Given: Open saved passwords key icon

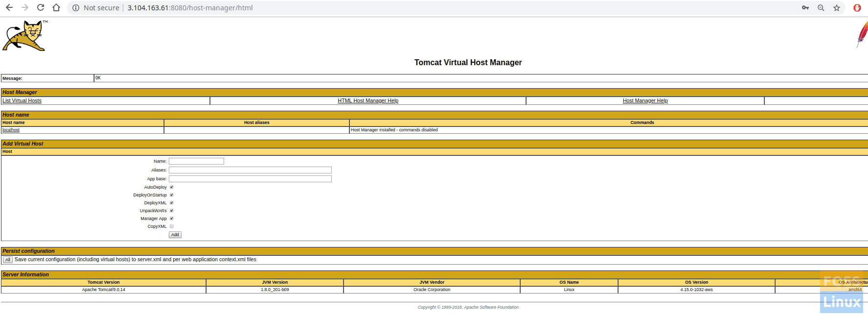Looking at the screenshot, I should click(x=805, y=8).
